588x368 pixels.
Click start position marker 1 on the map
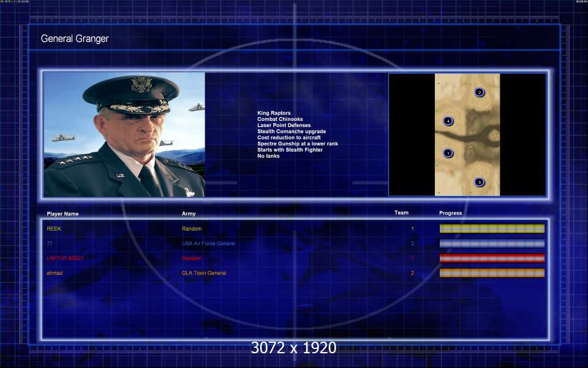point(448,153)
